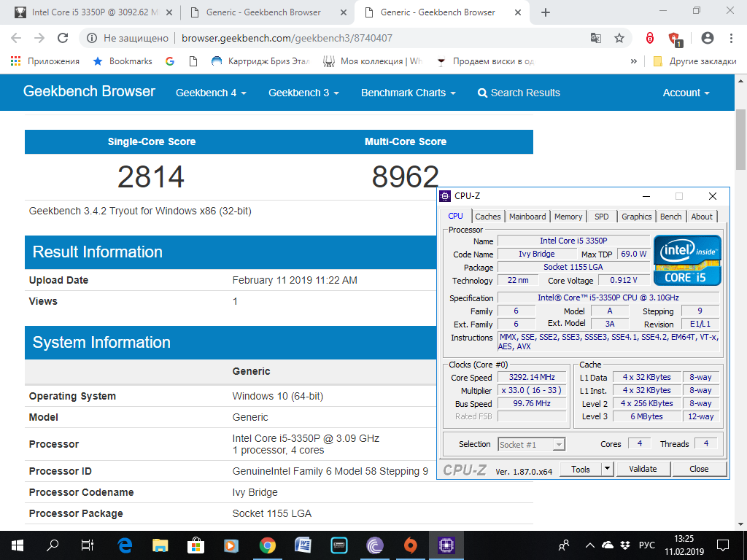Click the Tools button in CPU-Z

580,469
